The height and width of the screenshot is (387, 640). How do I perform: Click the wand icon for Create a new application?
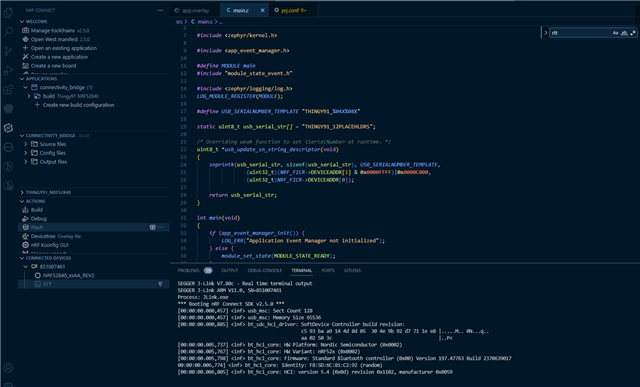[x=25, y=57]
